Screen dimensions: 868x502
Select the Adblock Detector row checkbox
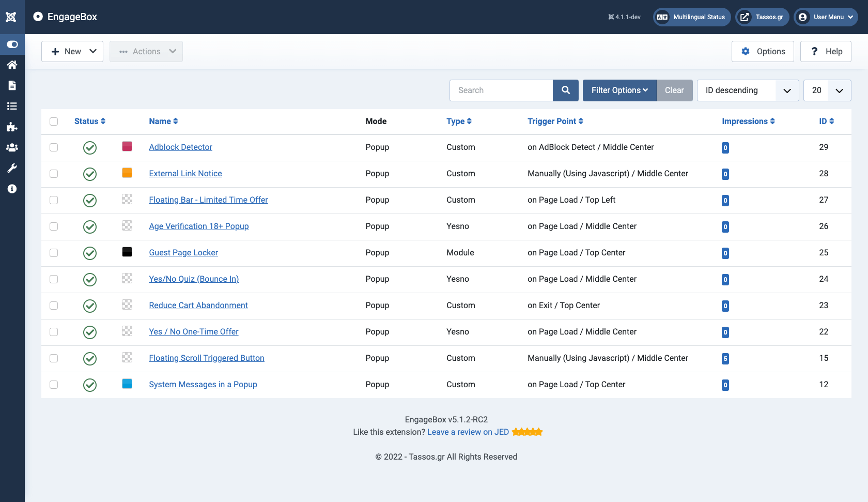tap(54, 147)
